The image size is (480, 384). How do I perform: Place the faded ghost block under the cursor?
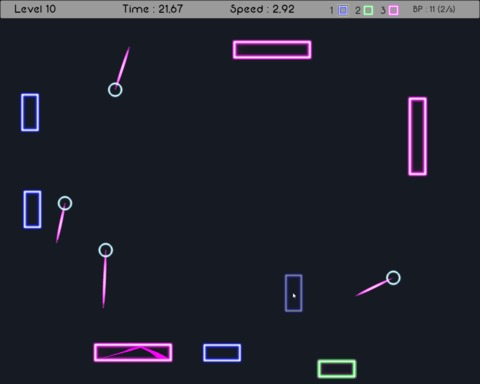point(294,293)
